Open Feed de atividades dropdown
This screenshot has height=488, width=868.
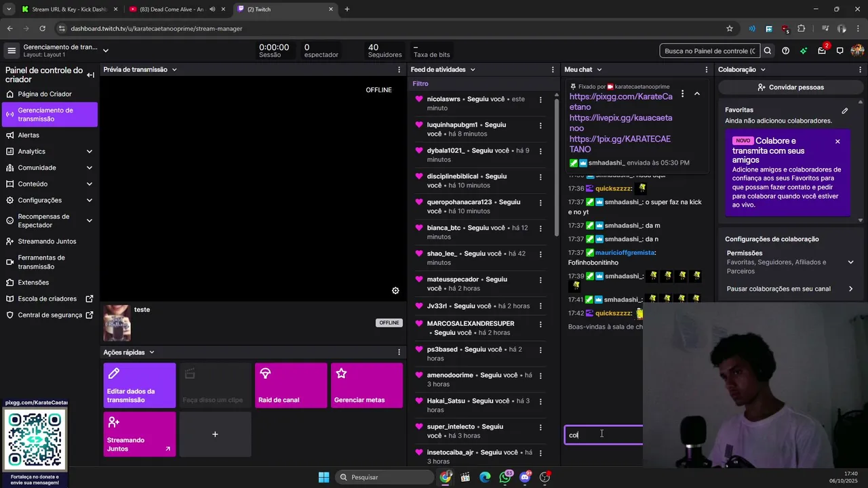(473, 70)
